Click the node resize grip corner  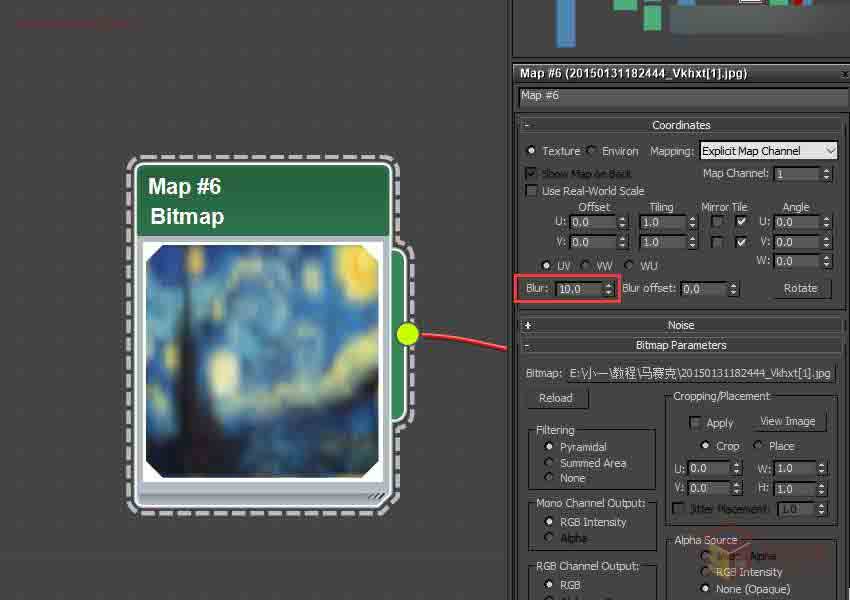pos(377,496)
